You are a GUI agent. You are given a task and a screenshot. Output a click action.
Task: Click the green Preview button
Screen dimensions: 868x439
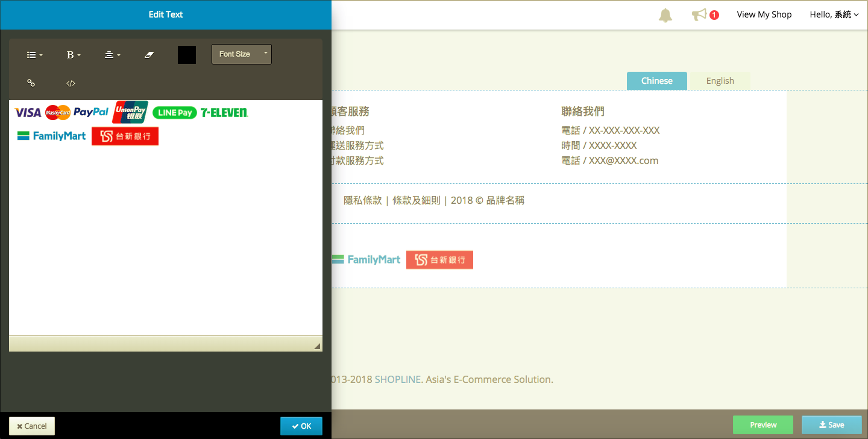pyautogui.click(x=763, y=425)
